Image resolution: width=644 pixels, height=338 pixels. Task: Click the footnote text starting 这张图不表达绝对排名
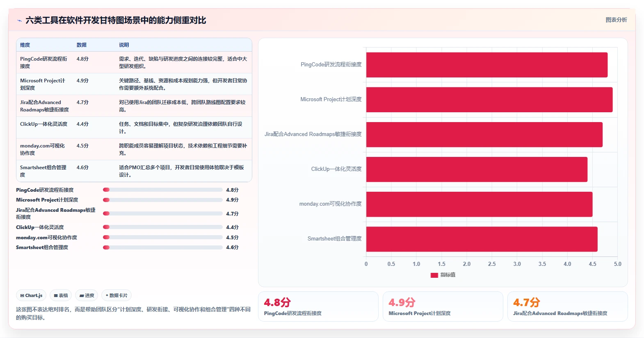(x=133, y=313)
